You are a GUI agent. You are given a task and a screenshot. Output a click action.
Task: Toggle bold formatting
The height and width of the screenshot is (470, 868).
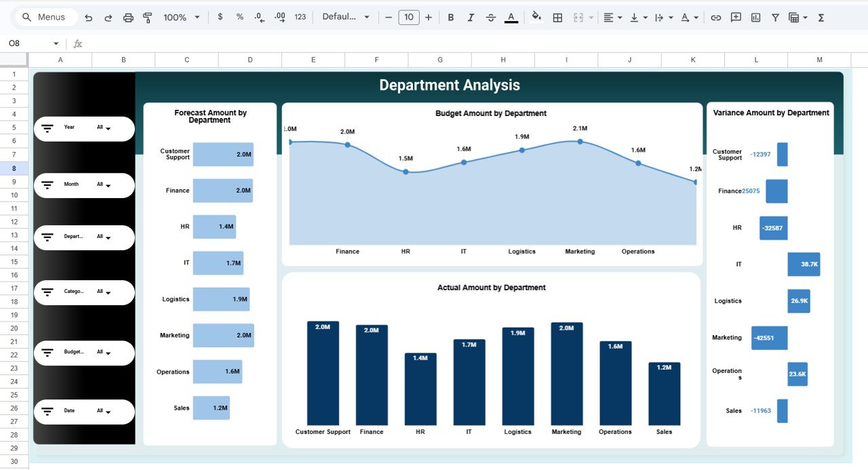(x=451, y=18)
